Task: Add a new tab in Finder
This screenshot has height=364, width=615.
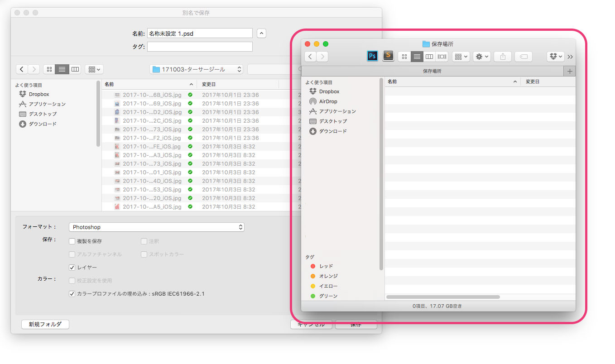Action: pos(570,71)
